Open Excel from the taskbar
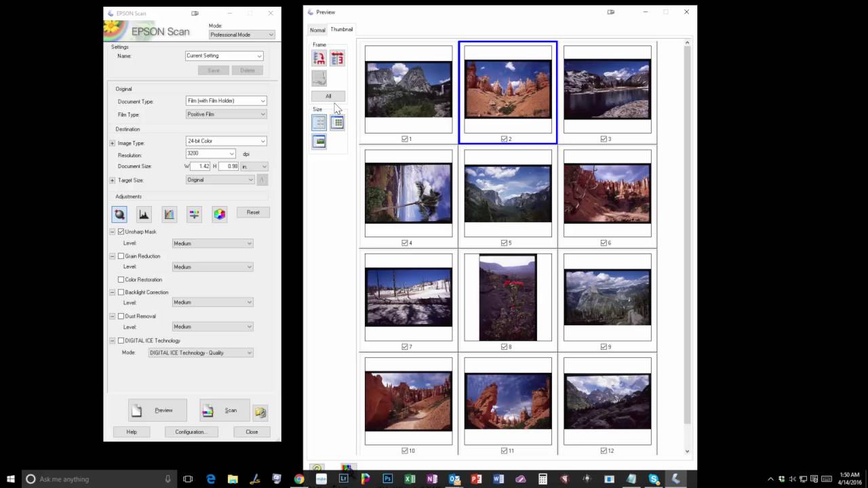 410,479
